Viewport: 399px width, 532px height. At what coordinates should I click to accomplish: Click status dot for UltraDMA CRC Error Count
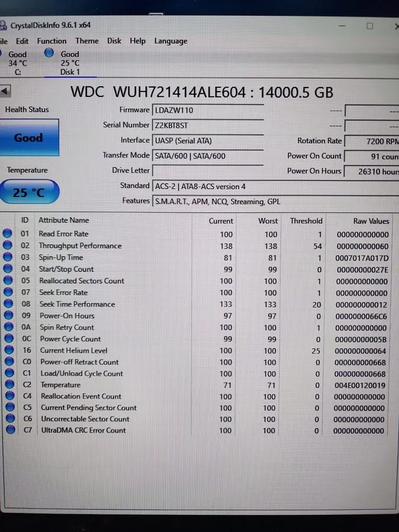tap(11, 430)
